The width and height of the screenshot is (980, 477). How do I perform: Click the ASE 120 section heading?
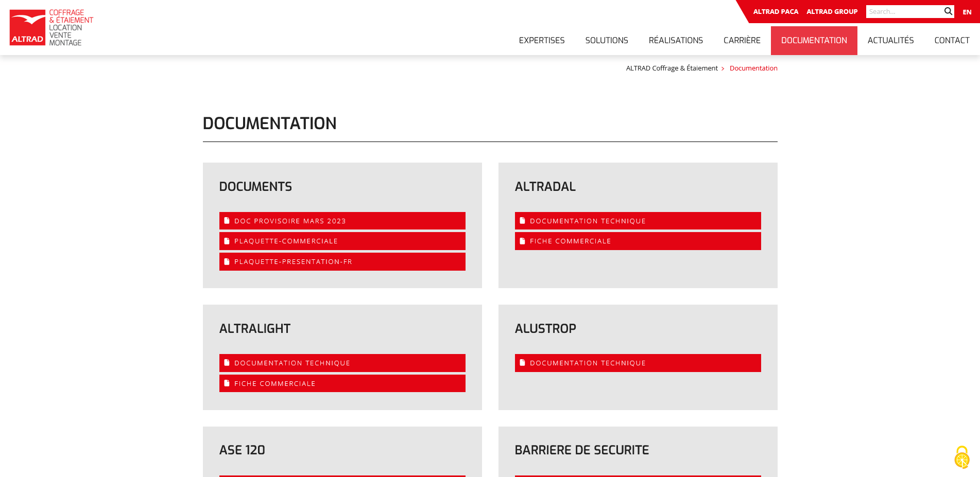pos(242,450)
